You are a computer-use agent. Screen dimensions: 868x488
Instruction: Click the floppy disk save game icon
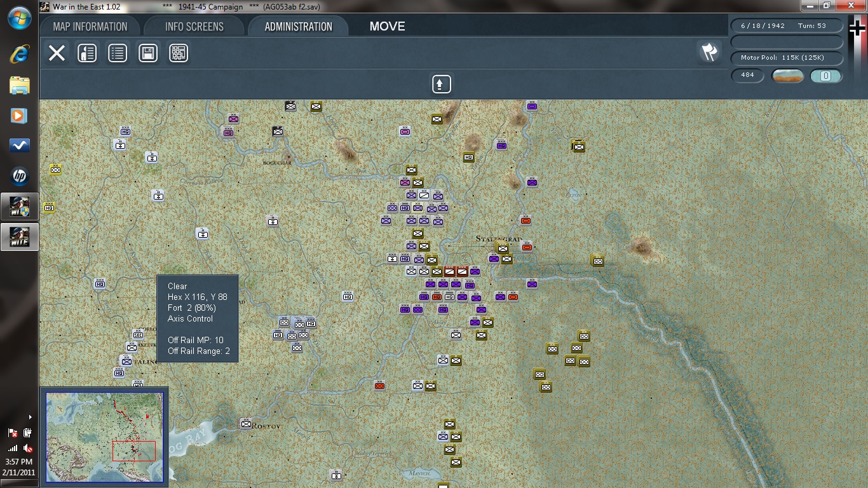click(x=148, y=53)
